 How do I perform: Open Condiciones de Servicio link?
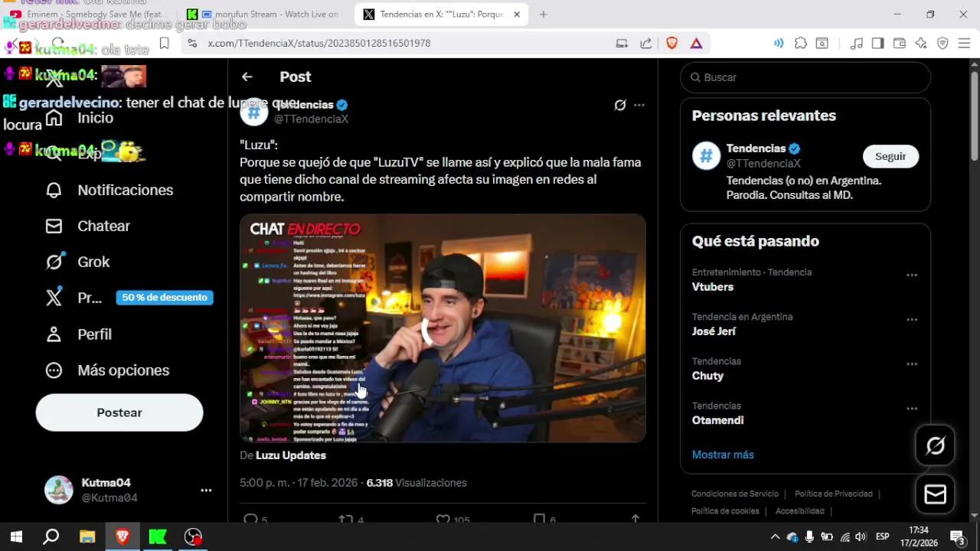(x=735, y=494)
